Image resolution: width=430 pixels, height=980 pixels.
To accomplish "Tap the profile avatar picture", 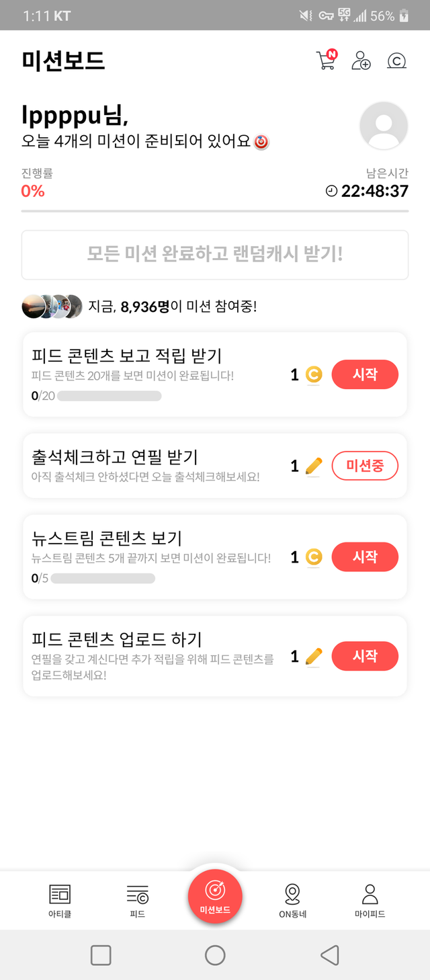I will (384, 126).
